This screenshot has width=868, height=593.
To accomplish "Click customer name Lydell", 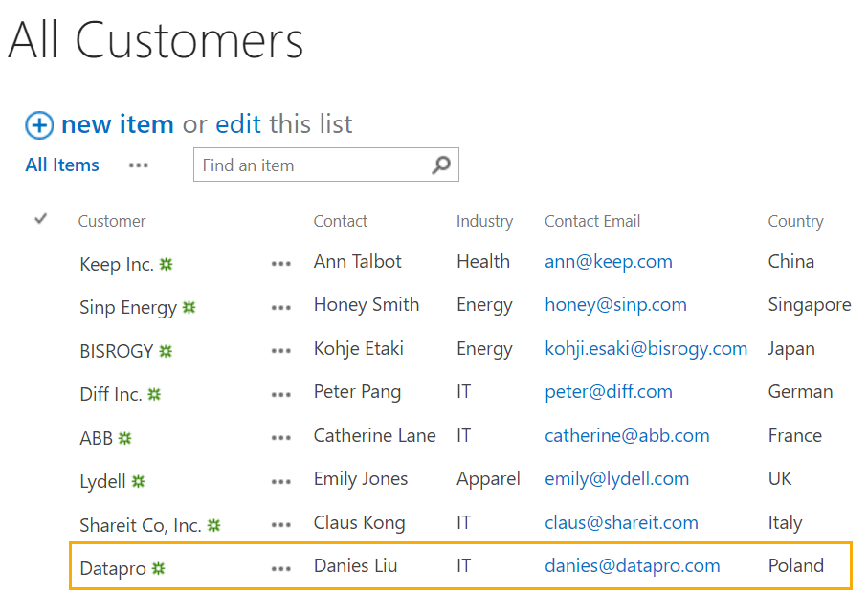I will coord(103,482).
